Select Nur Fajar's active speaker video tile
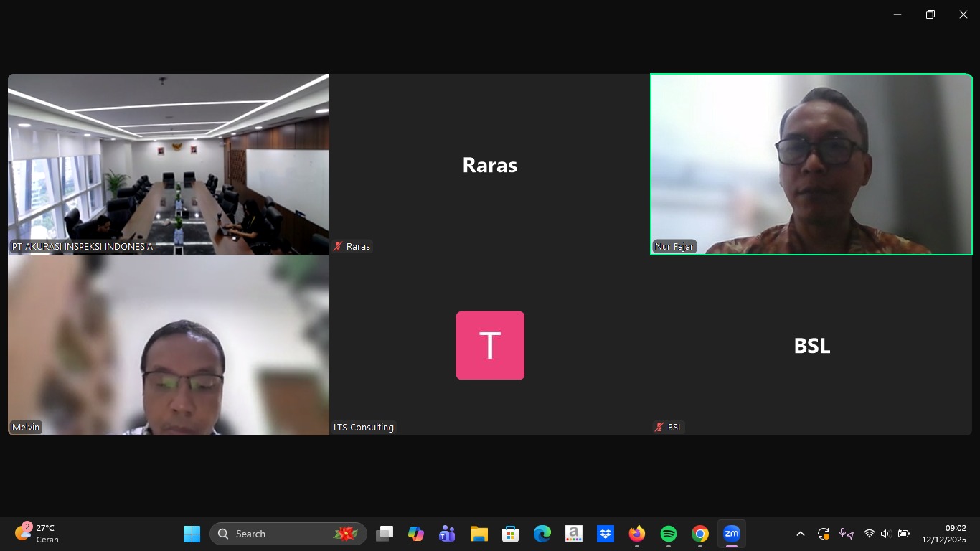The width and height of the screenshot is (980, 551). click(x=811, y=164)
